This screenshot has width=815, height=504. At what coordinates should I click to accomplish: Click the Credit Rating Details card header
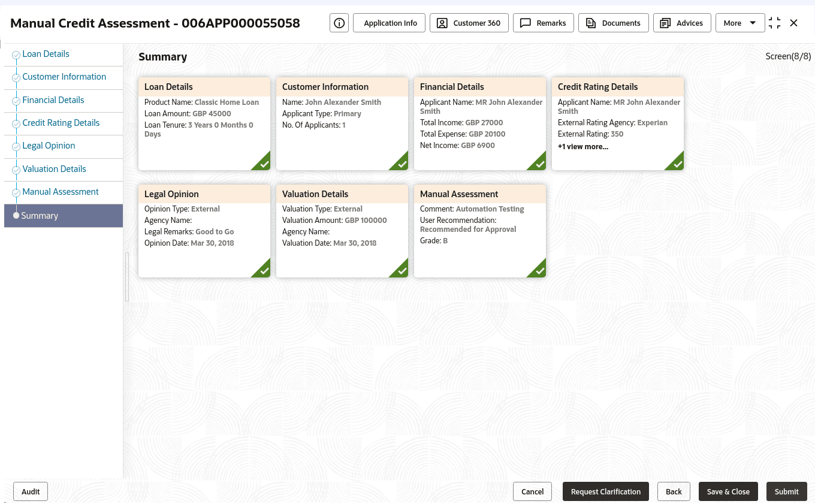(x=618, y=87)
